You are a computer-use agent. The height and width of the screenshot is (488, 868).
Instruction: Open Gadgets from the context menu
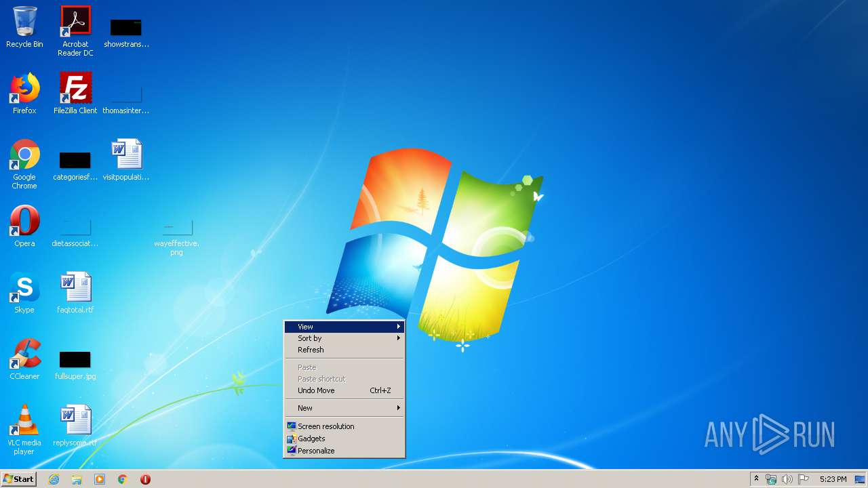[344, 439]
